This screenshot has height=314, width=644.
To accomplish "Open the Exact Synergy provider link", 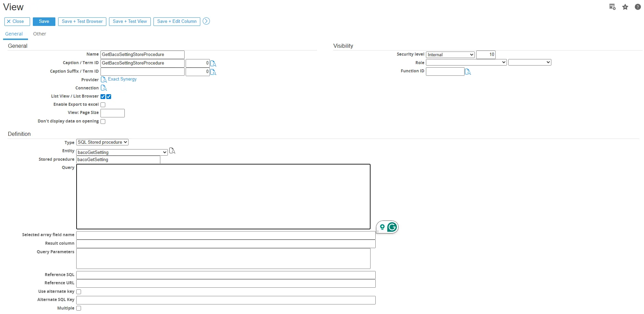I will click(122, 79).
